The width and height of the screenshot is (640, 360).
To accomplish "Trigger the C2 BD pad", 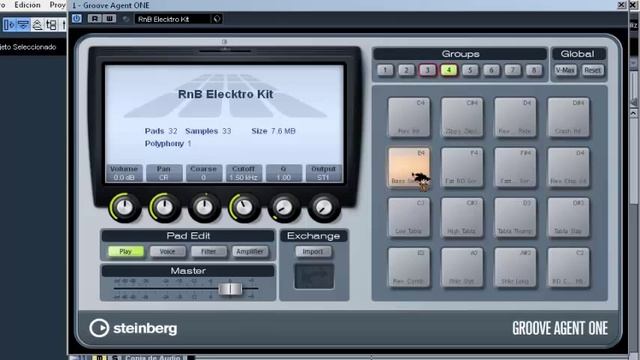I will [x=568, y=268].
